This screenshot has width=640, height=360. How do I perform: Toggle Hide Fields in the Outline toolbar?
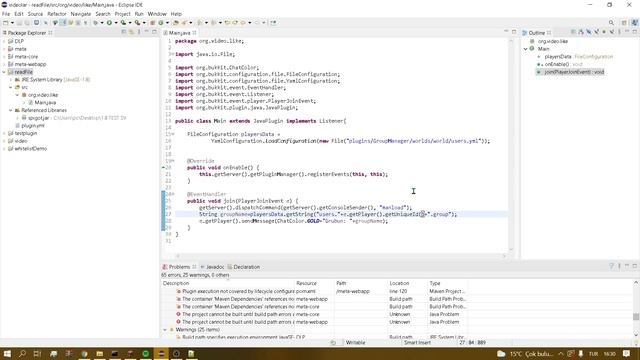(x=589, y=32)
